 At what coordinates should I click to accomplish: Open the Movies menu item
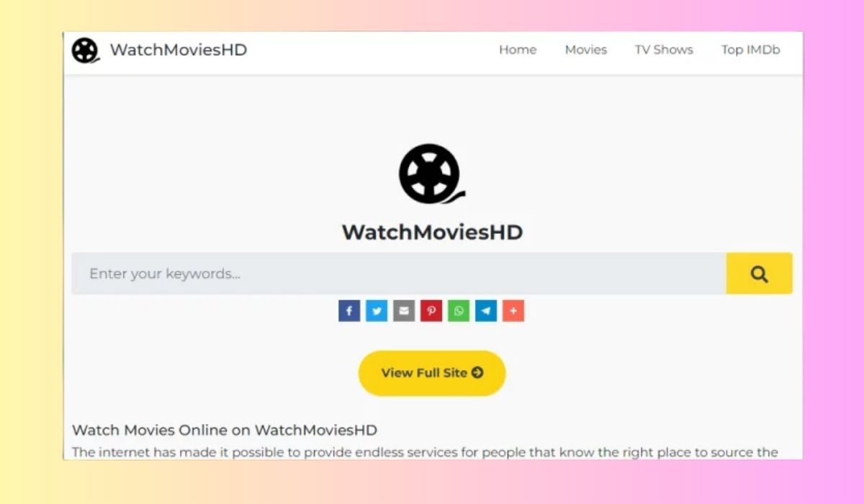585,50
